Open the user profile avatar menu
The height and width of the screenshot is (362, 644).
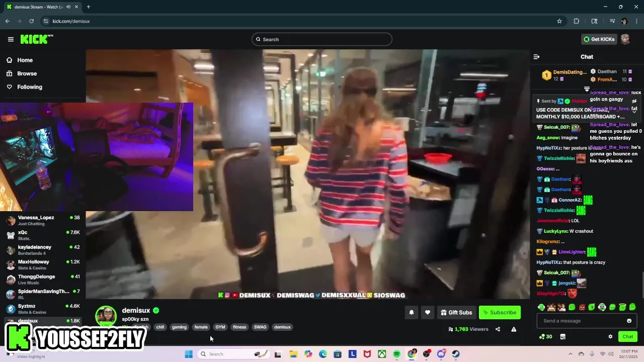pos(625,39)
